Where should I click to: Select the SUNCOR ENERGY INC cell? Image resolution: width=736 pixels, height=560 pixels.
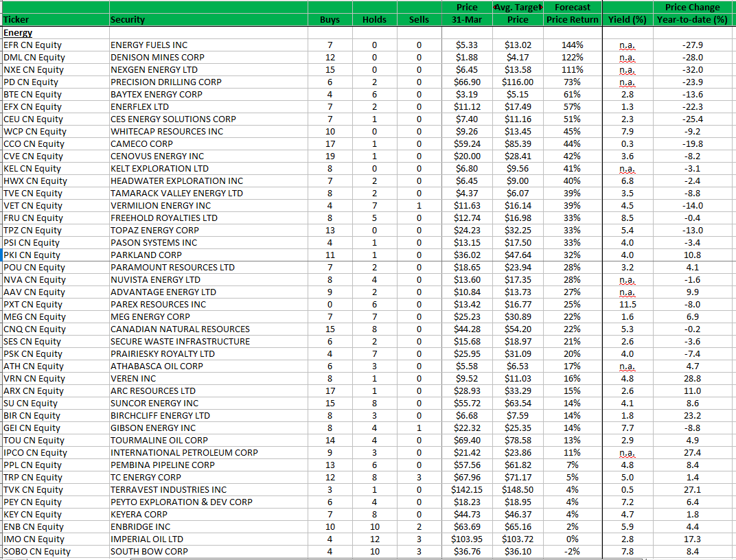(209, 404)
